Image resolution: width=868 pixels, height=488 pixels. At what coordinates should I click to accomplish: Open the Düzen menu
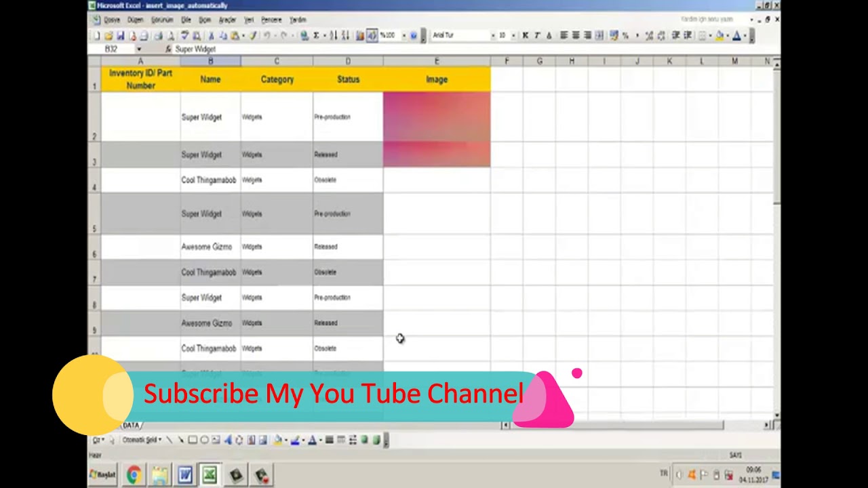135,20
